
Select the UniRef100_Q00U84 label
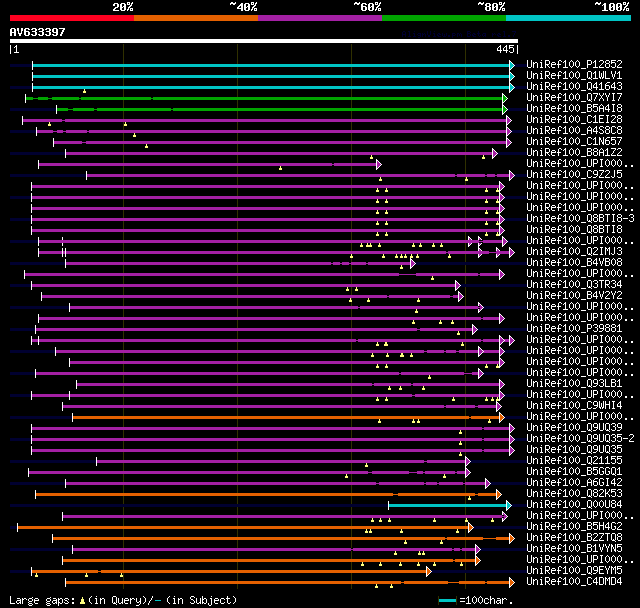(574, 505)
